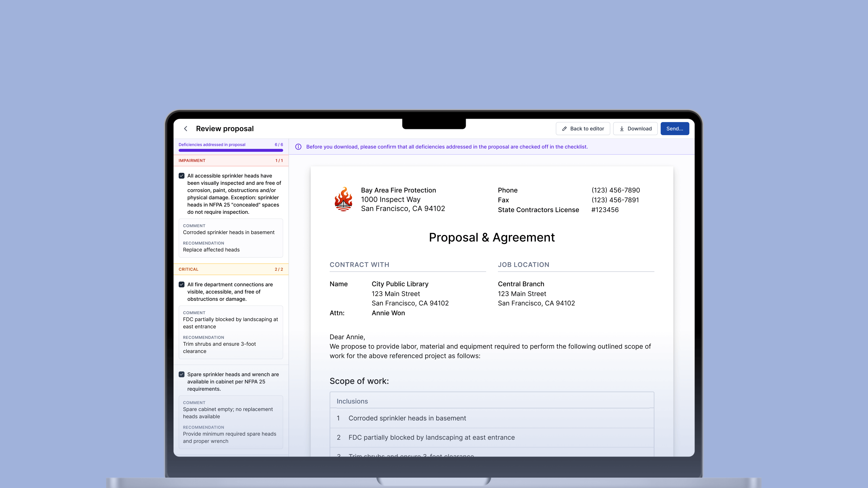Click the Inclusions table header
Image resolution: width=868 pixels, height=488 pixels.
352,401
